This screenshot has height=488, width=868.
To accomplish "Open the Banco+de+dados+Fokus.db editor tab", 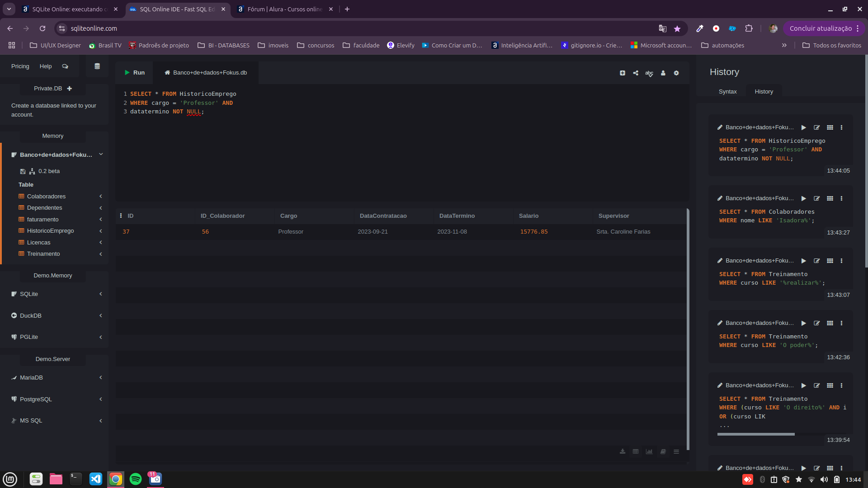I will pyautogui.click(x=206, y=73).
